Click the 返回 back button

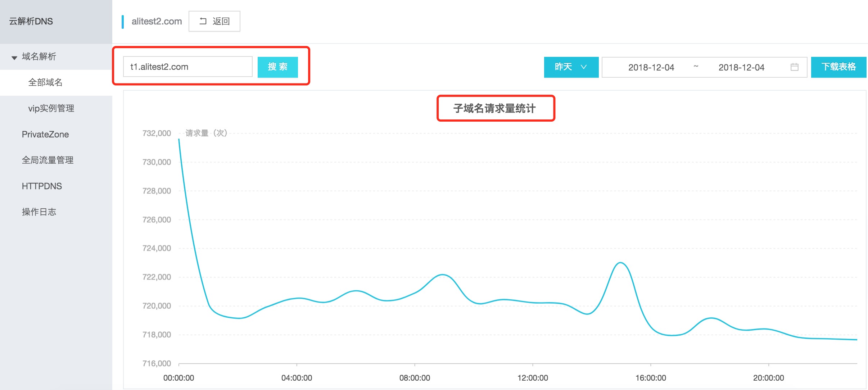pyautogui.click(x=214, y=21)
